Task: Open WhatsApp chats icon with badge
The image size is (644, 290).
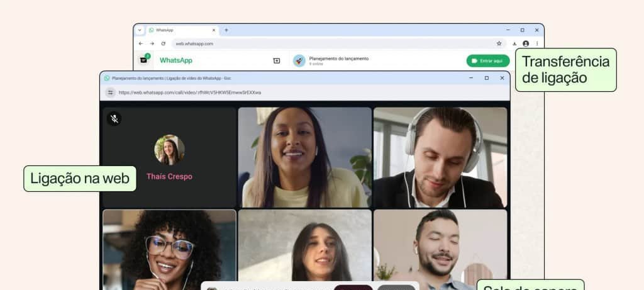Action: tap(144, 60)
